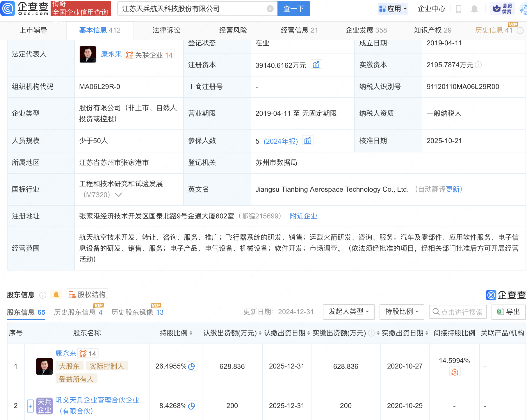
Task: Click paid-in capital info icon
Action: [x=478, y=65]
